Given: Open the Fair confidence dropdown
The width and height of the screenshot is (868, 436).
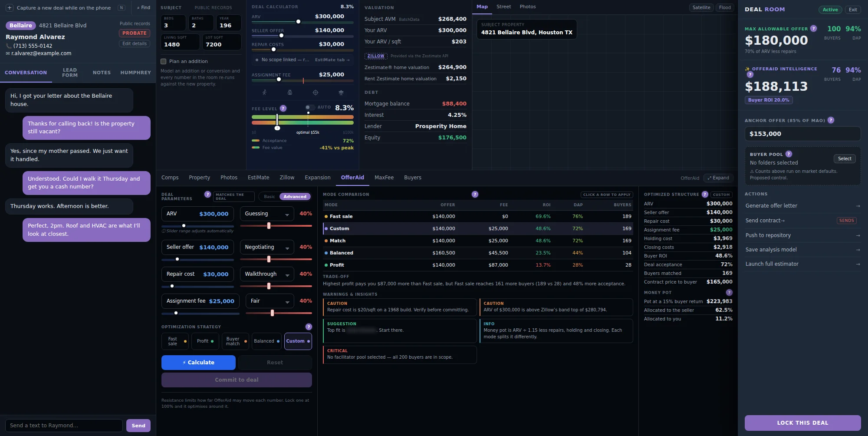Looking at the screenshot, I should coord(270,301).
